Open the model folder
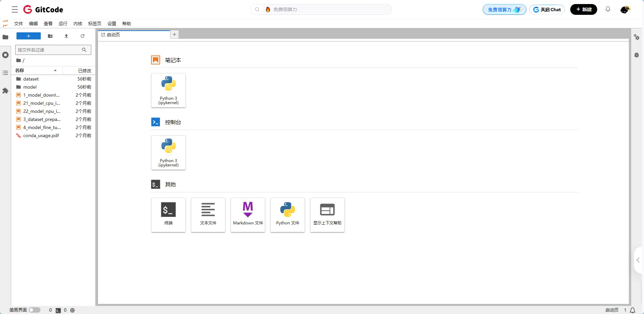The width and height of the screenshot is (644, 314). 54,87
